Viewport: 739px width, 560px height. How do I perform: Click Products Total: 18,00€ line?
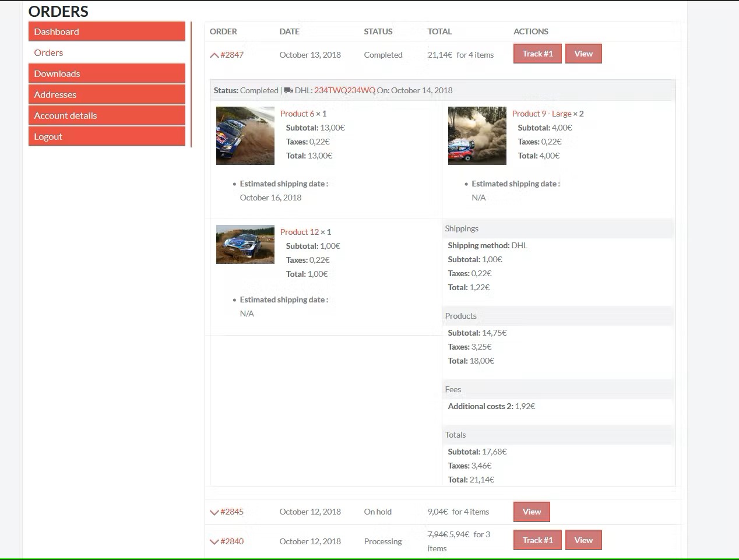click(471, 361)
